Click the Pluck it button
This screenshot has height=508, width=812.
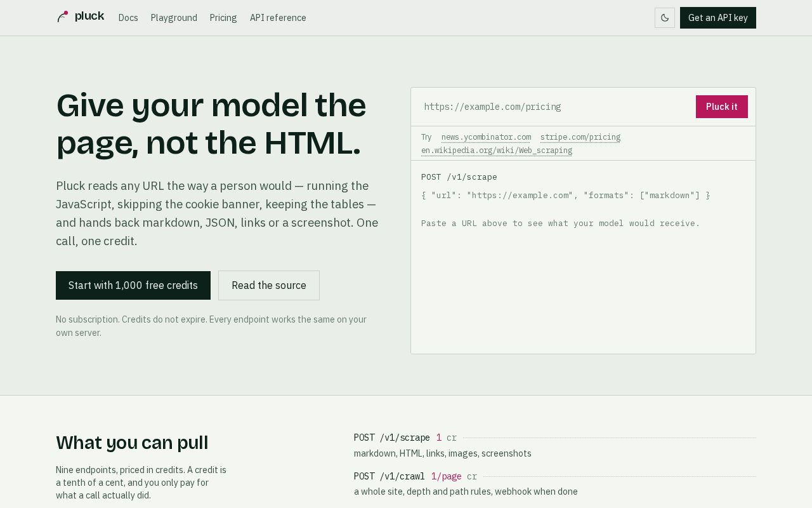coord(722,107)
